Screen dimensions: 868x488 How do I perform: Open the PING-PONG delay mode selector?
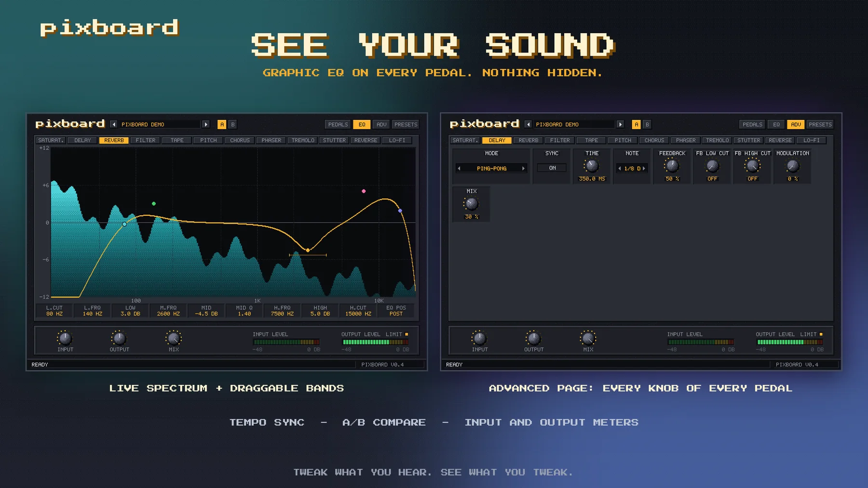pos(491,168)
